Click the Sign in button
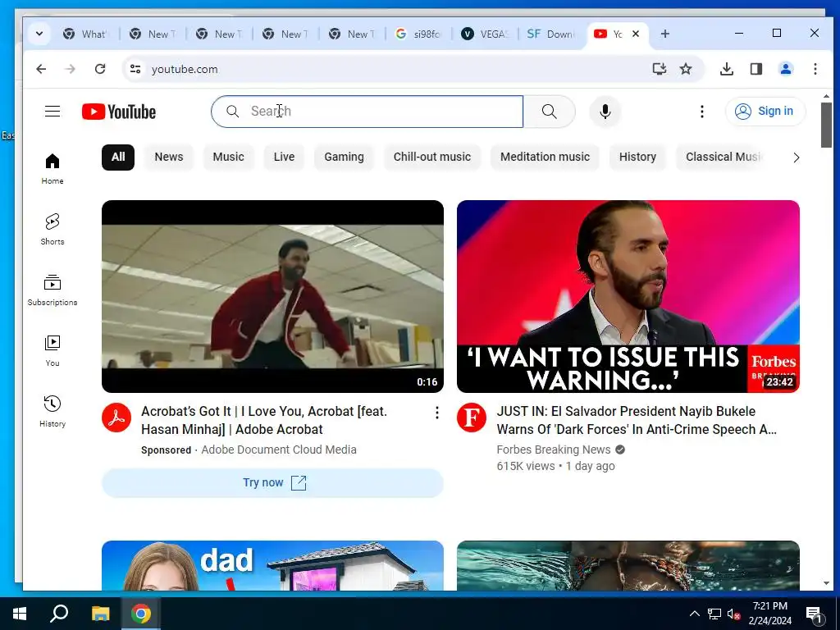Viewport: 840px width, 630px height. pyautogui.click(x=765, y=112)
